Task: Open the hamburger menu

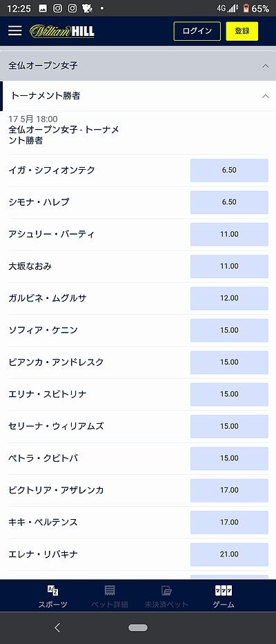Action: tap(14, 31)
